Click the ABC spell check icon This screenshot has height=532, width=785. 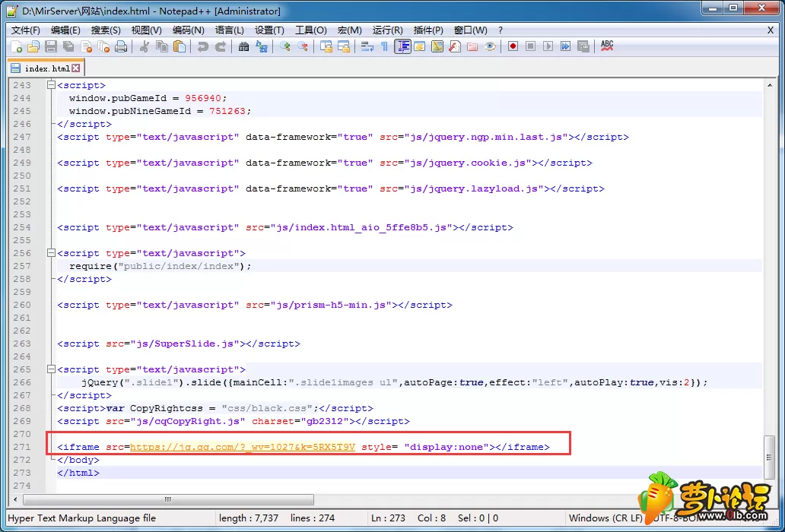click(x=607, y=46)
